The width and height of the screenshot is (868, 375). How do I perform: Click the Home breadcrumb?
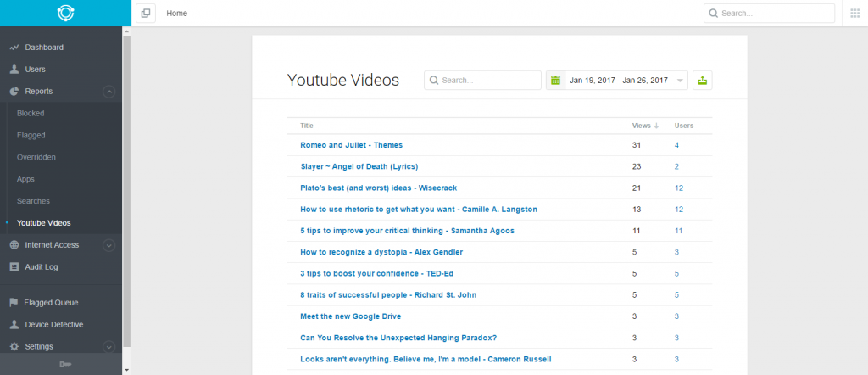pos(176,14)
